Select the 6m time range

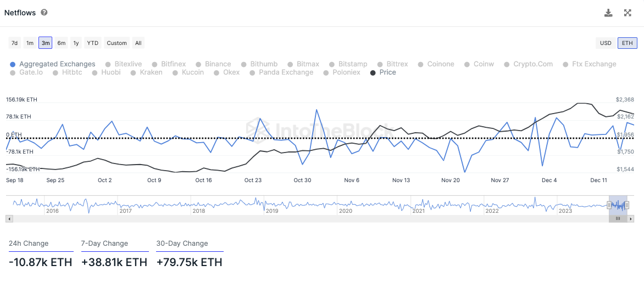coord(61,43)
